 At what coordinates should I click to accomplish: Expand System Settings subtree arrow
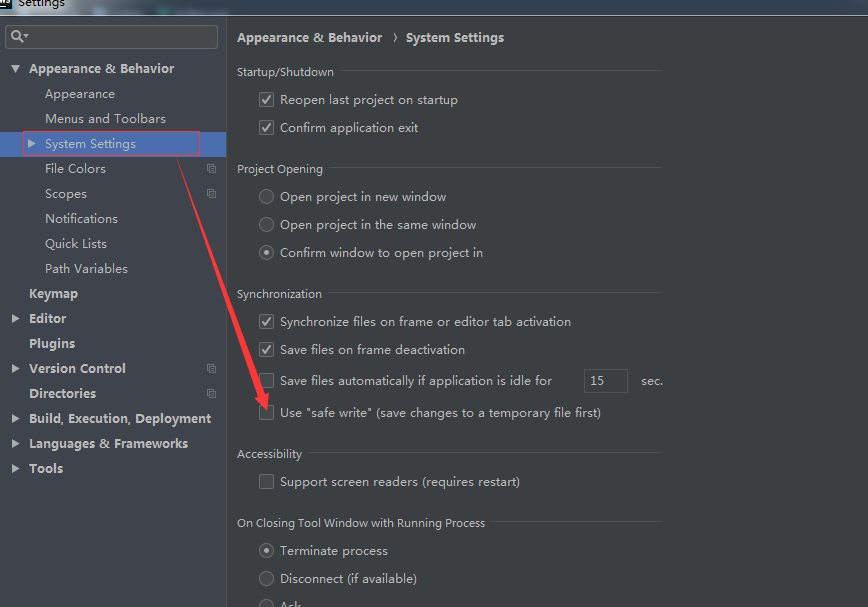pos(32,144)
